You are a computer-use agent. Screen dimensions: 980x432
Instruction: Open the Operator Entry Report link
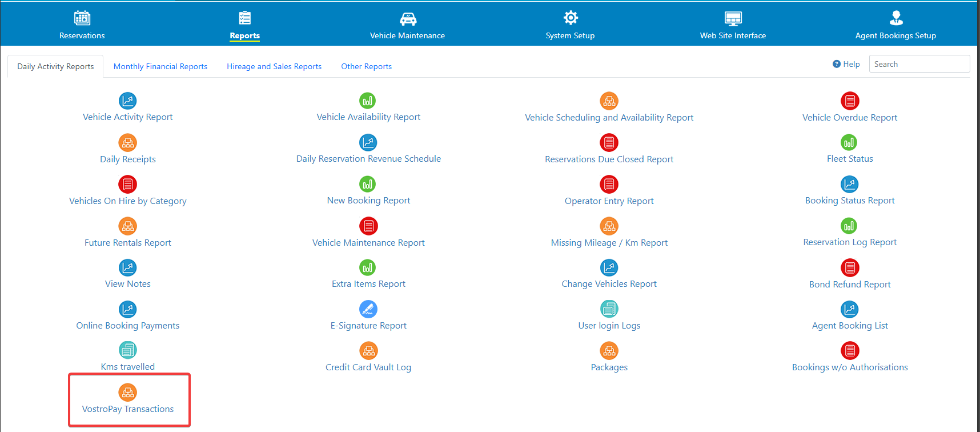pyautogui.click(x=609, y=201)
